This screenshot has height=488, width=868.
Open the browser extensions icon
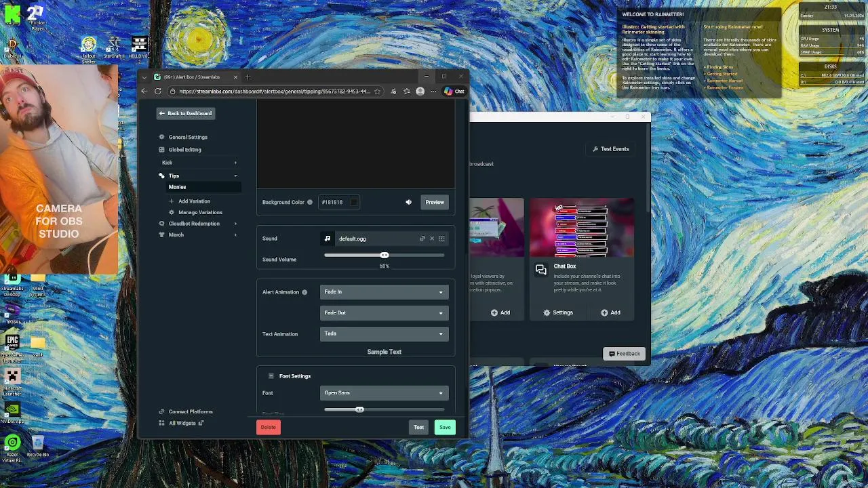point(394,91)
